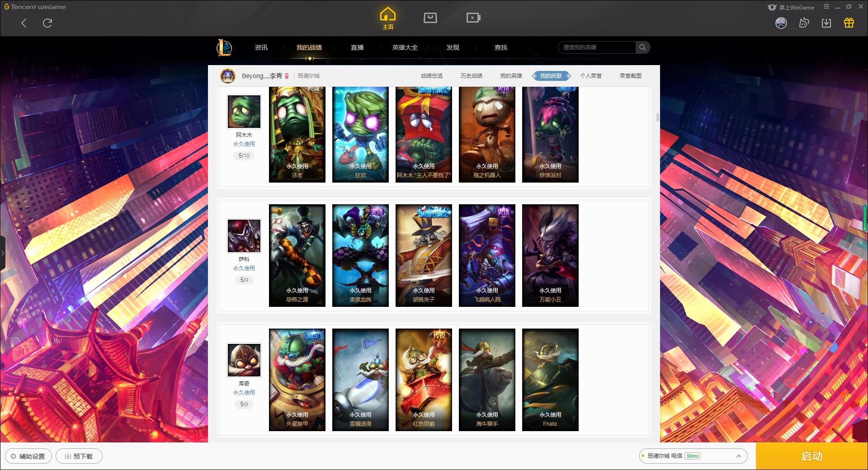Open the user avatar icon at top right
Screen dimensions: 868x470
(781, 23)
